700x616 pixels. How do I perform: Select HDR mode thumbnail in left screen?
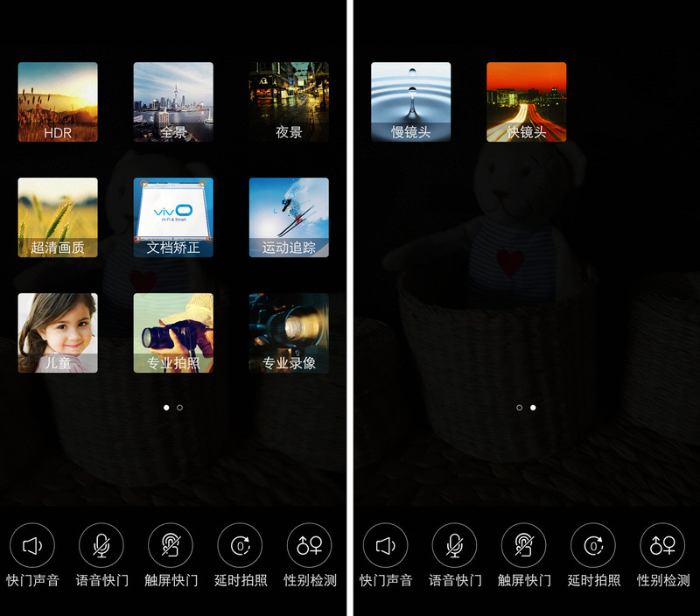[58, 101]
